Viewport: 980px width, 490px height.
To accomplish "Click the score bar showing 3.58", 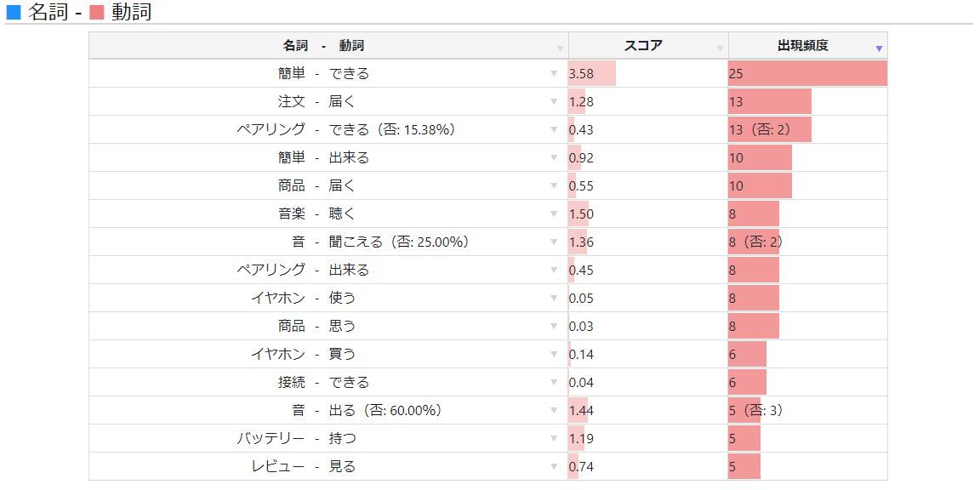I will (x=592, y=74).
